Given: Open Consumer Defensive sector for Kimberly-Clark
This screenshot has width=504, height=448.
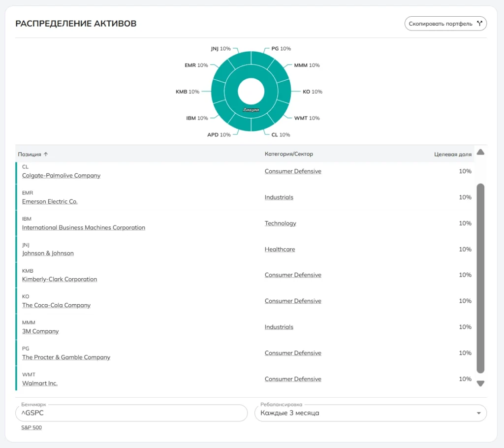Looking at the screenshot, I should [293, 275].
